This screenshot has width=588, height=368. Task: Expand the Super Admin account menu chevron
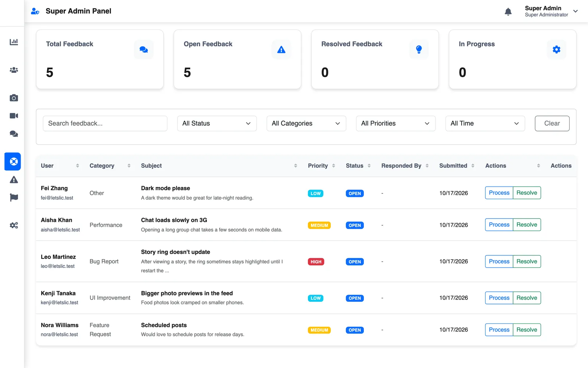(x=576, y=11)
